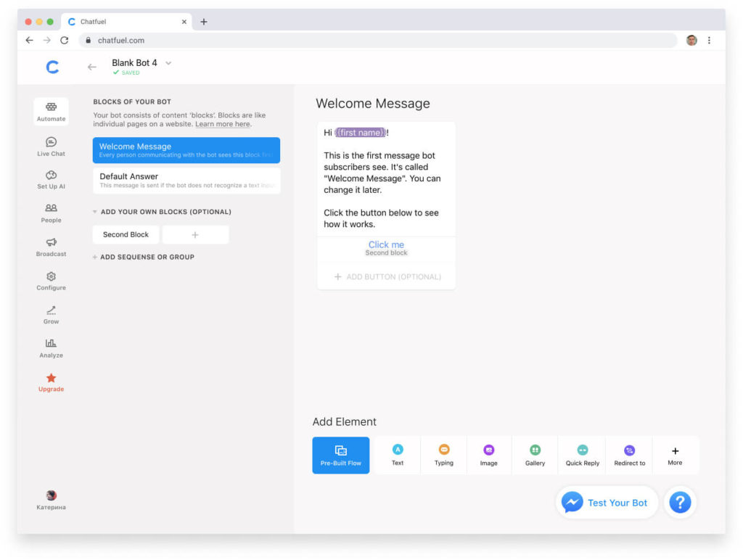Click the {first name} attribute tag
743x560 pixels.
tap(361, 133)
